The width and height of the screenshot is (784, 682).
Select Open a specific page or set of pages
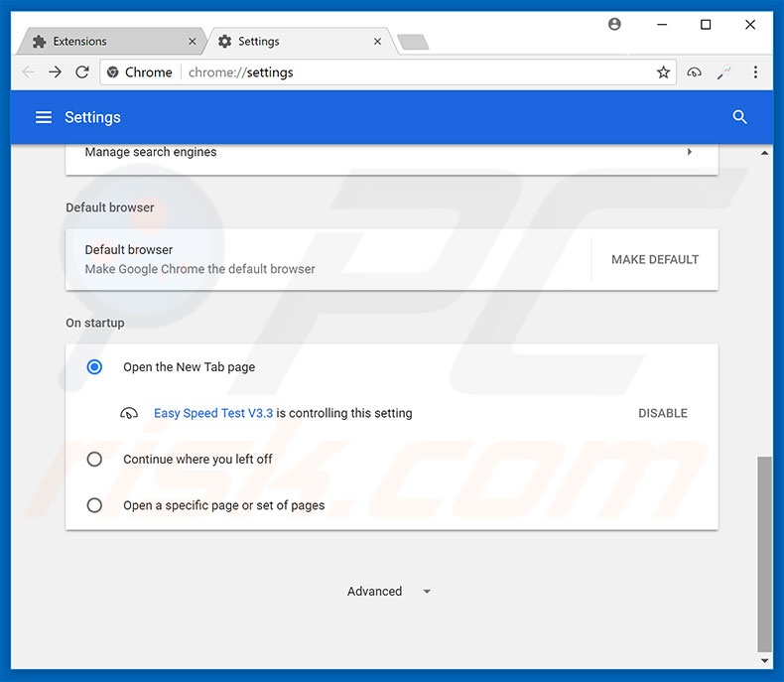point(94,505)
